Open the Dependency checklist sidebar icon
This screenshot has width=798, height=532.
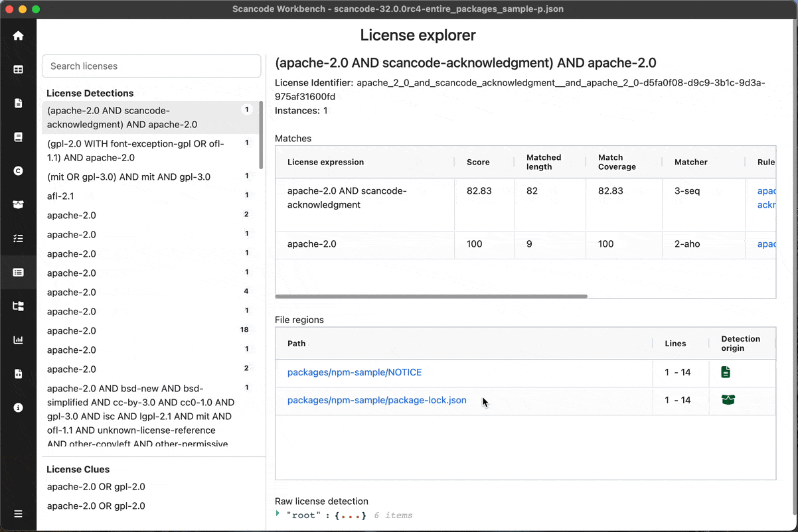pos(18,238)
